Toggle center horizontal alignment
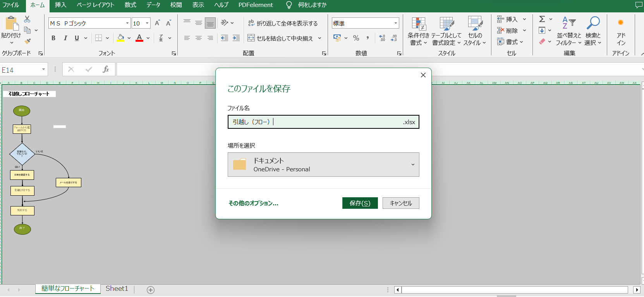Screen dimensions: 644x297 [199, 38]
